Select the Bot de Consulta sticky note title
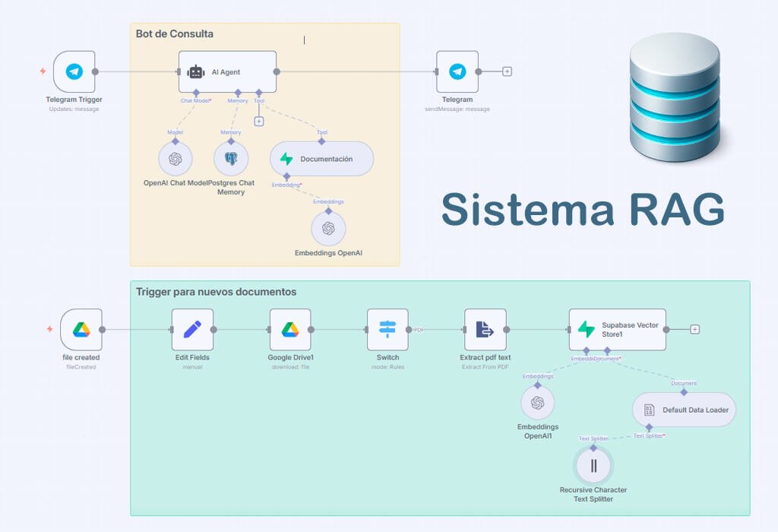 click(175, 34)
